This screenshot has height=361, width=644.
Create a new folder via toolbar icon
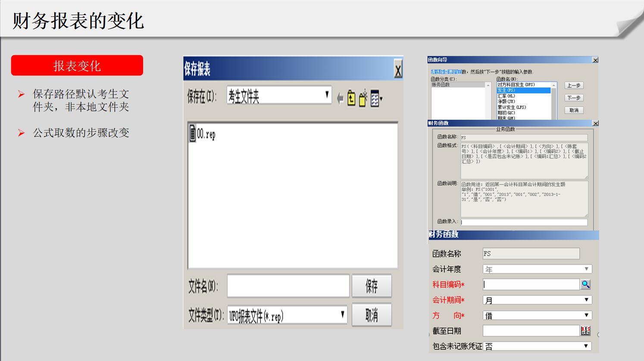pyautogui.click(x=363, y=99)
